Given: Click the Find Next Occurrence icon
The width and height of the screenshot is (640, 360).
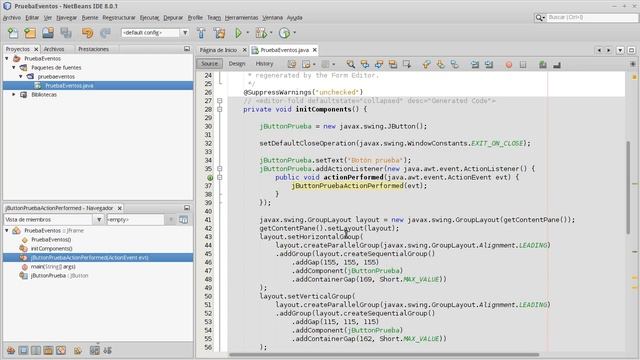Looking at the screenshot, I should [379, 64].
